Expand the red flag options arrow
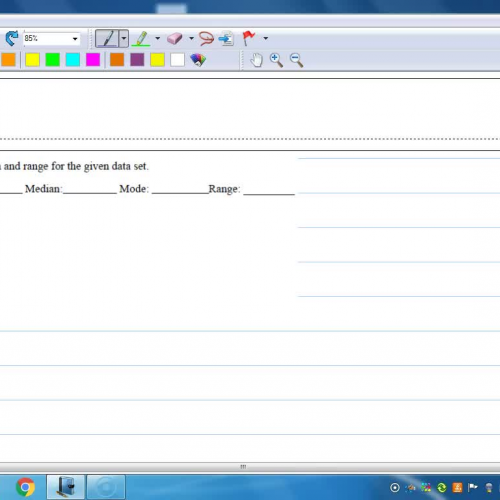This screenshot has height=500, width=500. tap(266, 38)
